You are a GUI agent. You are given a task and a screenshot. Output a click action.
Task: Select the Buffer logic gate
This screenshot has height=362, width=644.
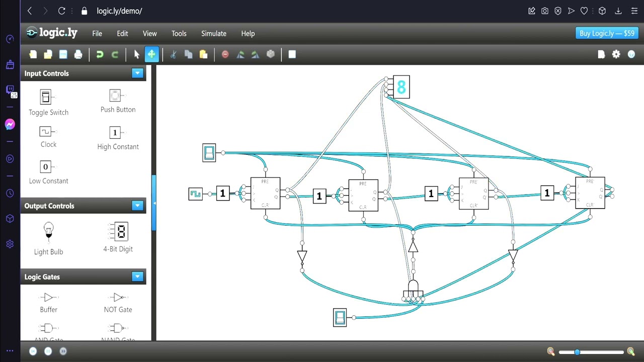[48, 302]
